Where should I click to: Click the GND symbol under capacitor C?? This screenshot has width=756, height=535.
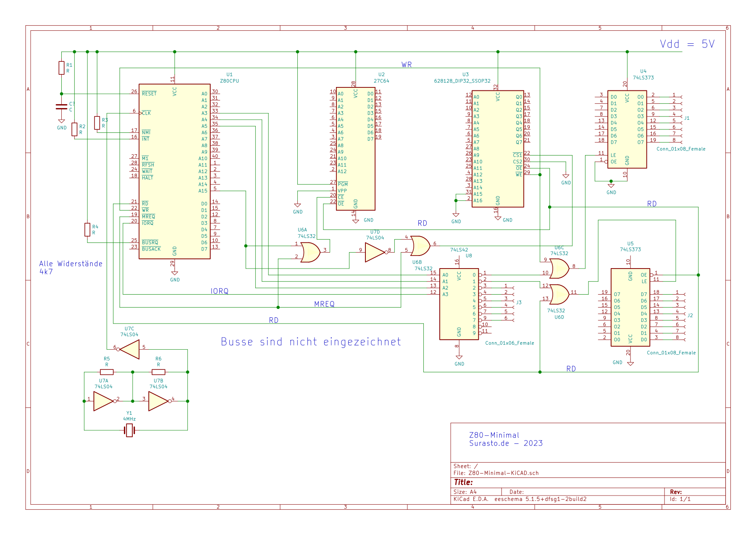[x=61, y=122]
